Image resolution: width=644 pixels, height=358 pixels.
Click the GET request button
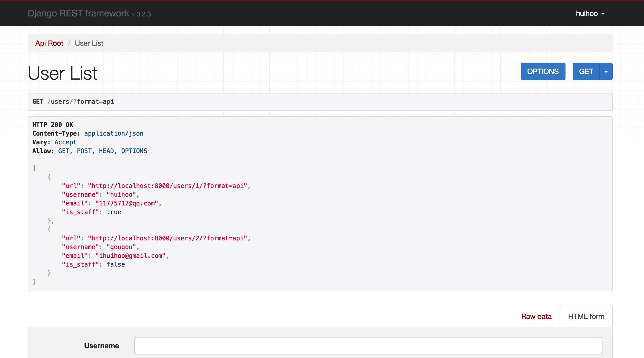(x=586, y=71)
